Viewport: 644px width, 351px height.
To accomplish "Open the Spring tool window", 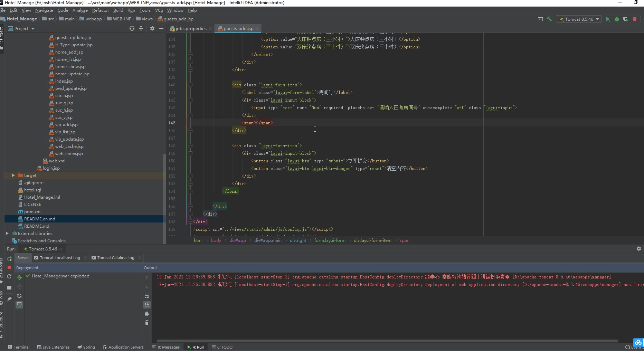I will point(86,347).
